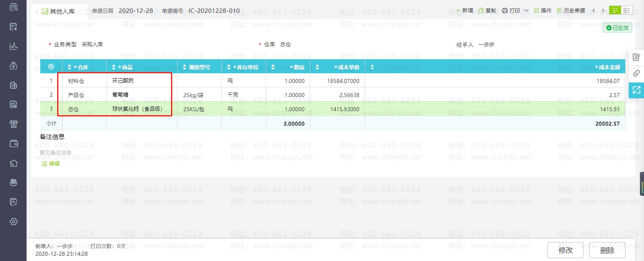This screenshot has width=644, height=261.
Task: Sort by 库存单位 column arrows
Action: pyautogui.click(x=229, y=67)
